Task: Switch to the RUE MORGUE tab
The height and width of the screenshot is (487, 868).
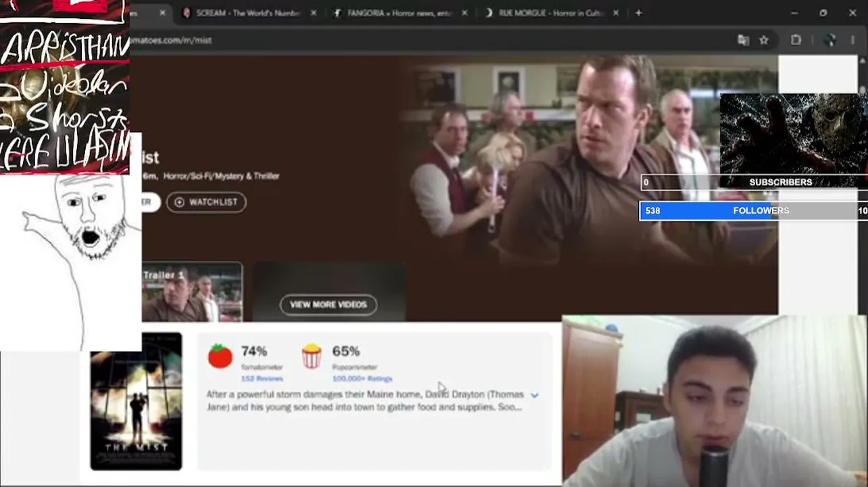Action: coord(552,13)
